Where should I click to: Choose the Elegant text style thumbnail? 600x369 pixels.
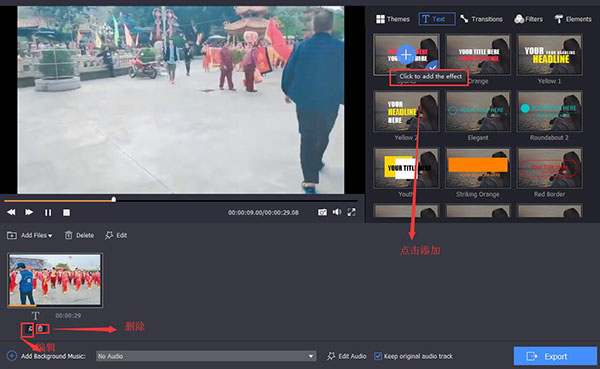(x=478, y=111)
